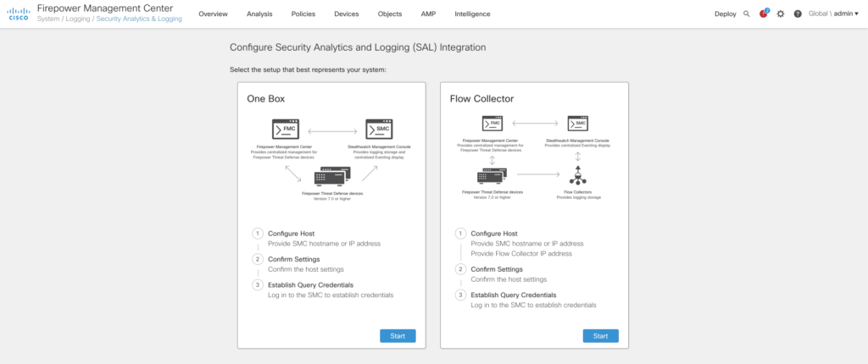Open the system settings gear icon

point(781,14)
